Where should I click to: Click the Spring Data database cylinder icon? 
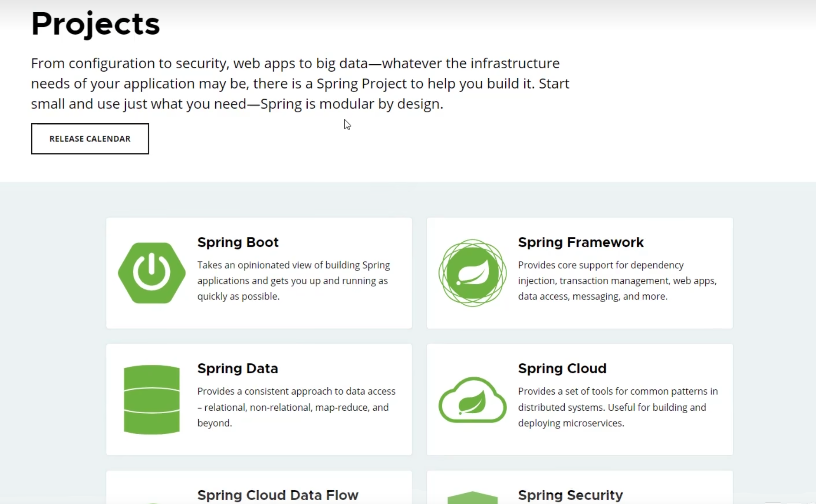[151, 399]
